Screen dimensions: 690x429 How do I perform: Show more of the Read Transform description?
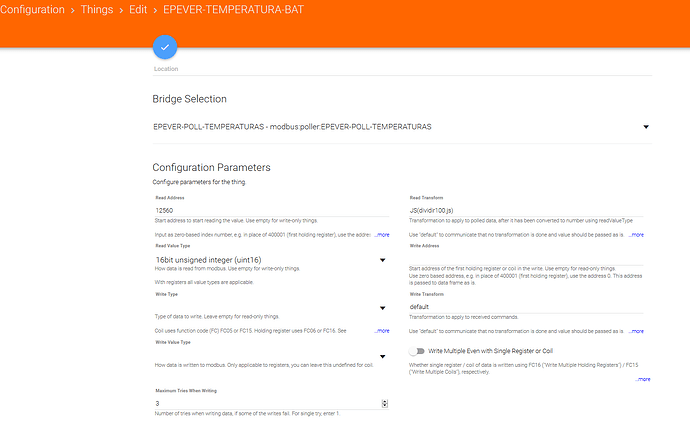[x=636, y=234]
